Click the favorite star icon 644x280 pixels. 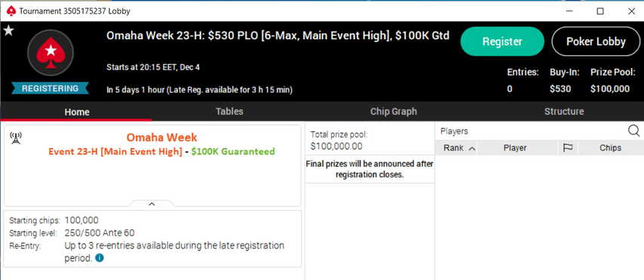[8, 30]
